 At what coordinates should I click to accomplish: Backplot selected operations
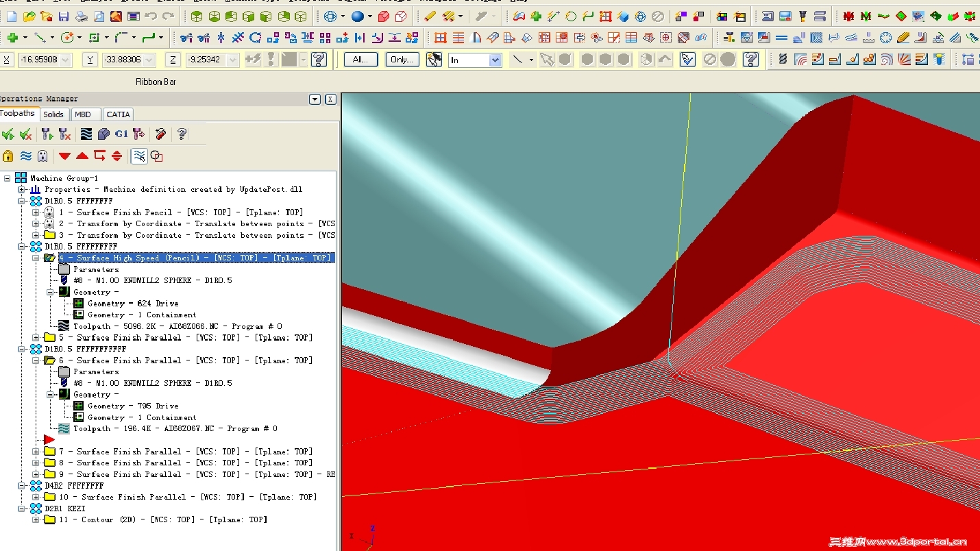[86, 134]
